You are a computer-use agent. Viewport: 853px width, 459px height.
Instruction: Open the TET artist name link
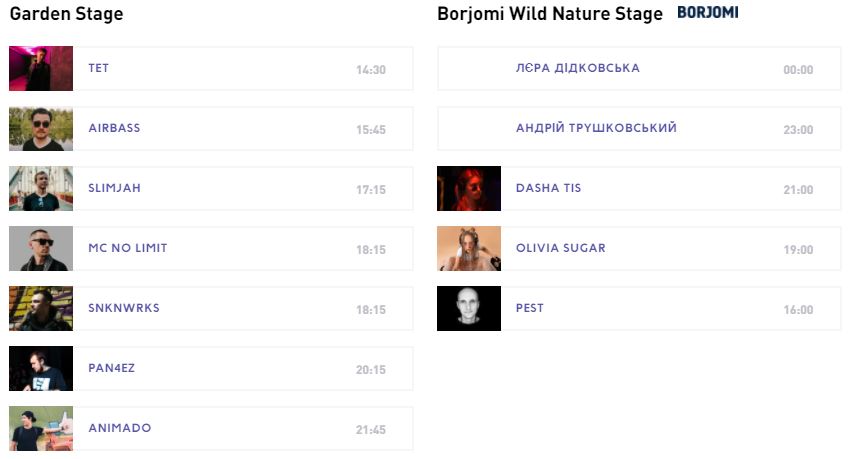[x=99, y=68]
